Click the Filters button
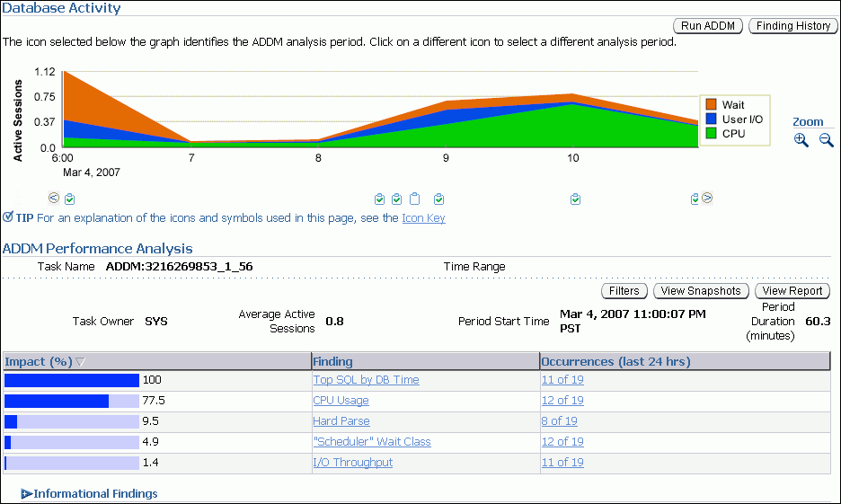This screenshot has height=504, width=841. 624,291
